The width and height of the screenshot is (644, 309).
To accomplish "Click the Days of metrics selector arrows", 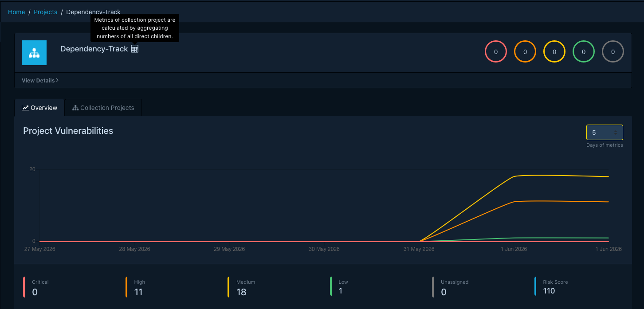I will click(615, 133).
